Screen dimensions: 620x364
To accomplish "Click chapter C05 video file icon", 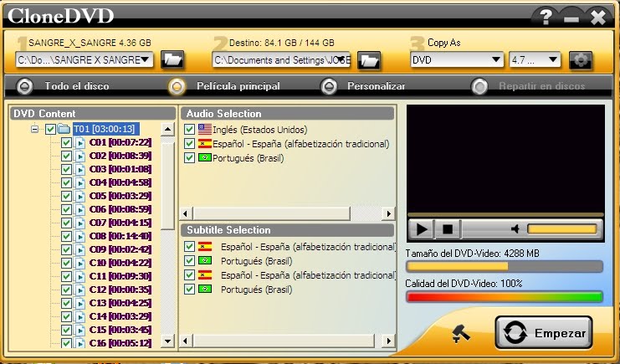I will click(x=80, y=197).
